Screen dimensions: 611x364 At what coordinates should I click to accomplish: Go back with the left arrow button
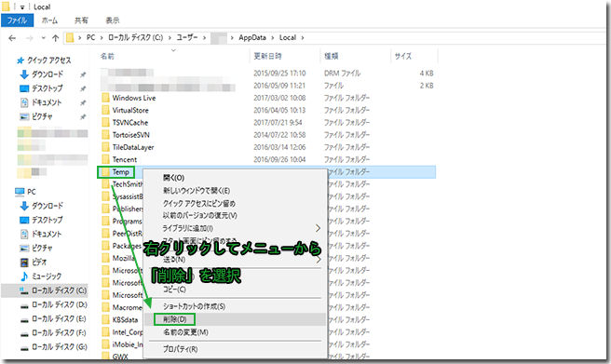click(x=12, y=38)
